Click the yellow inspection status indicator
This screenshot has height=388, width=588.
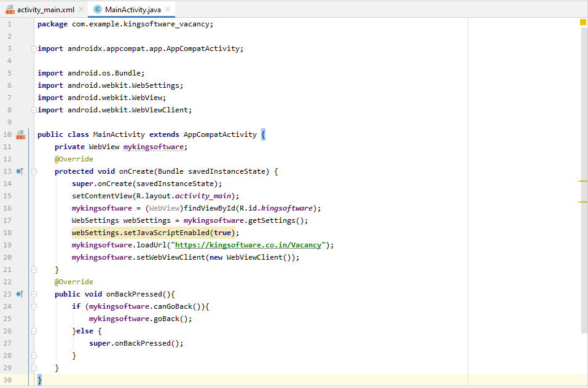582,22
